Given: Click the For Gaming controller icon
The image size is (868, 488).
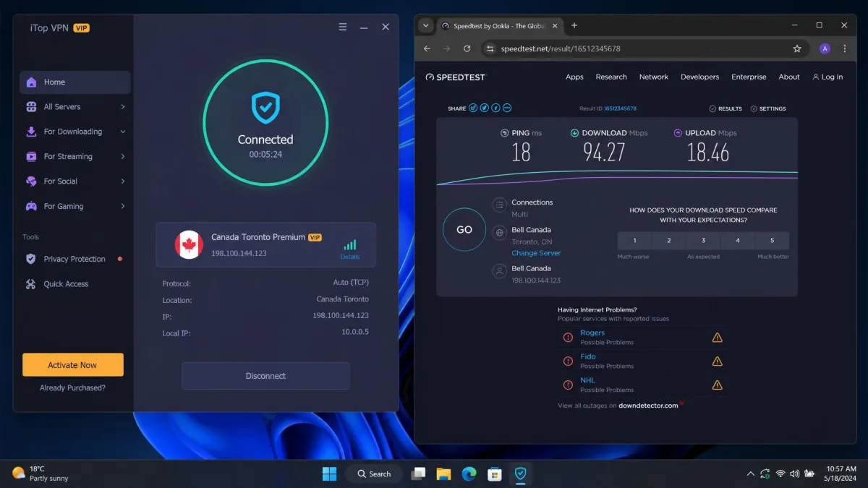Looking at the screenshot, I should coord(31,206).
